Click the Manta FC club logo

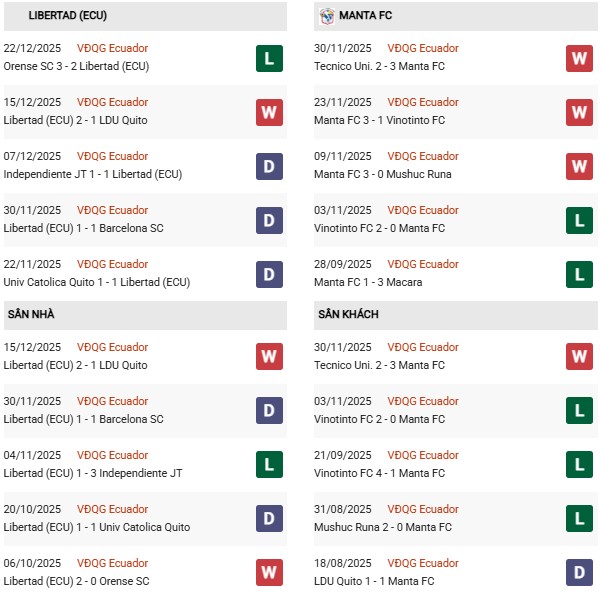(327, 16)
